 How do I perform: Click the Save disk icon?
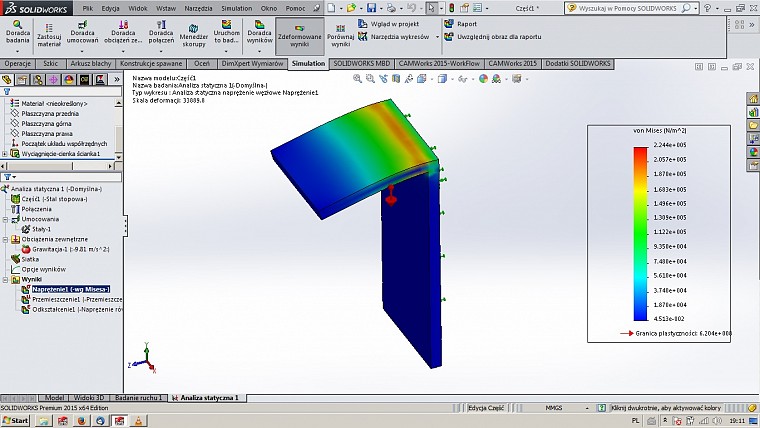(x=371, y=8)
